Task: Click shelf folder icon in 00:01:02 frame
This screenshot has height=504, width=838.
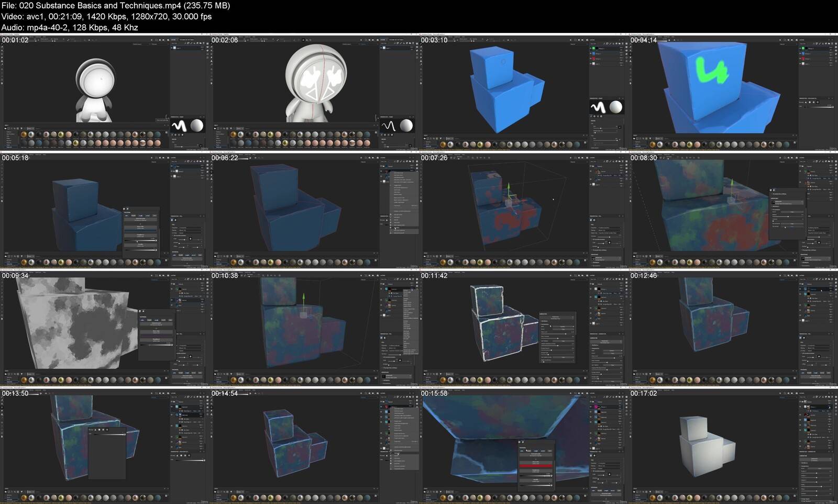Action: coord(6,128)
